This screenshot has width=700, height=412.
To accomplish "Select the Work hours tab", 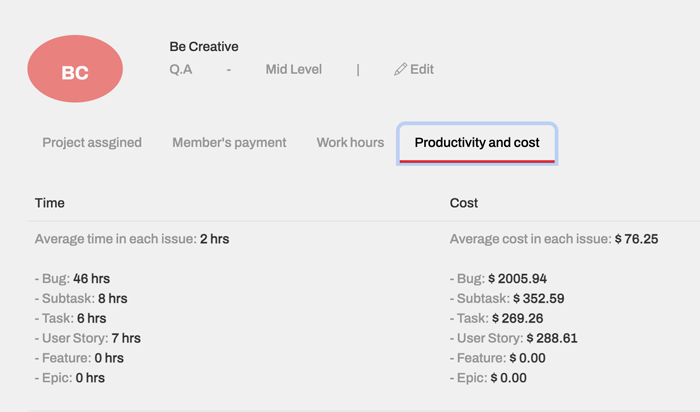I will (x=350, y=142).
